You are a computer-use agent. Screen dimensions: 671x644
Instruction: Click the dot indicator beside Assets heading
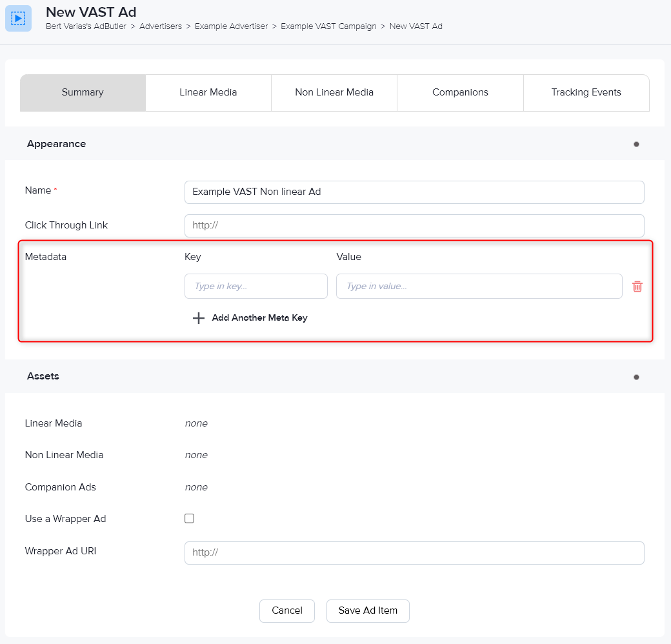[636, 377]
